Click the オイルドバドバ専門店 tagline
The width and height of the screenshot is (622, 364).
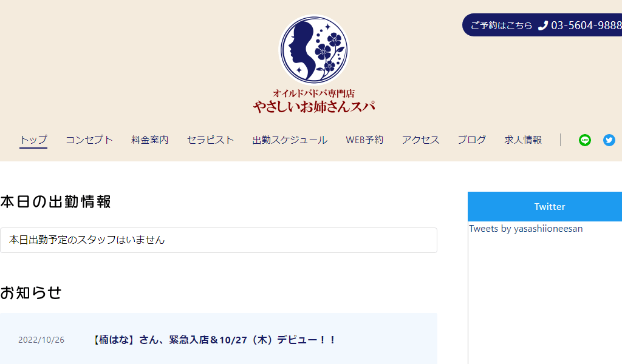click(314, 93)
